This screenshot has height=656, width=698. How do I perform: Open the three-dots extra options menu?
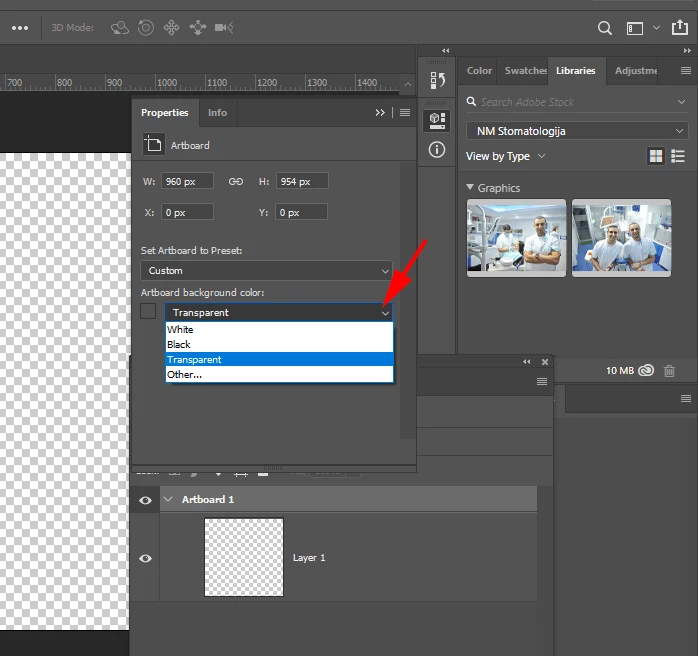[x=20, y=28]
